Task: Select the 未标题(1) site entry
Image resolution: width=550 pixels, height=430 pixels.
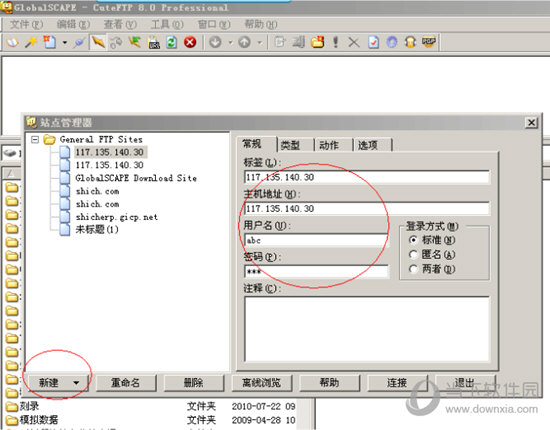Action: (97, 229)
